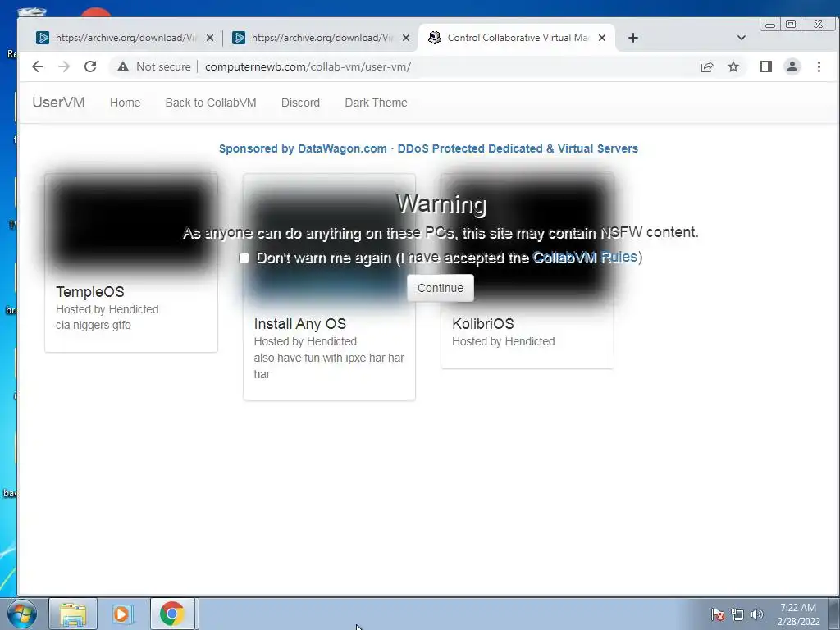The height and width of the screenshot is (630, 840).
Task: Click 'also have fun with ipxe' description
Action: [x=329, y=366]
